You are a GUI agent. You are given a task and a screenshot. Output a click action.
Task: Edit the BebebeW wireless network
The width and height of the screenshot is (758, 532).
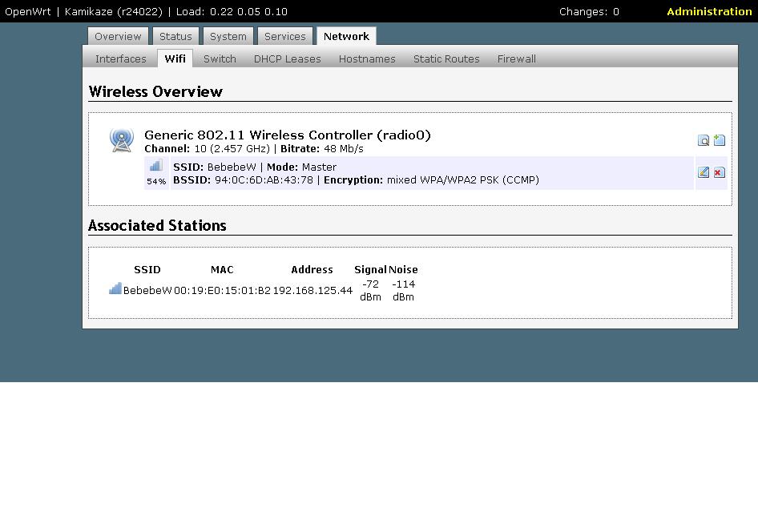[704, 172]
